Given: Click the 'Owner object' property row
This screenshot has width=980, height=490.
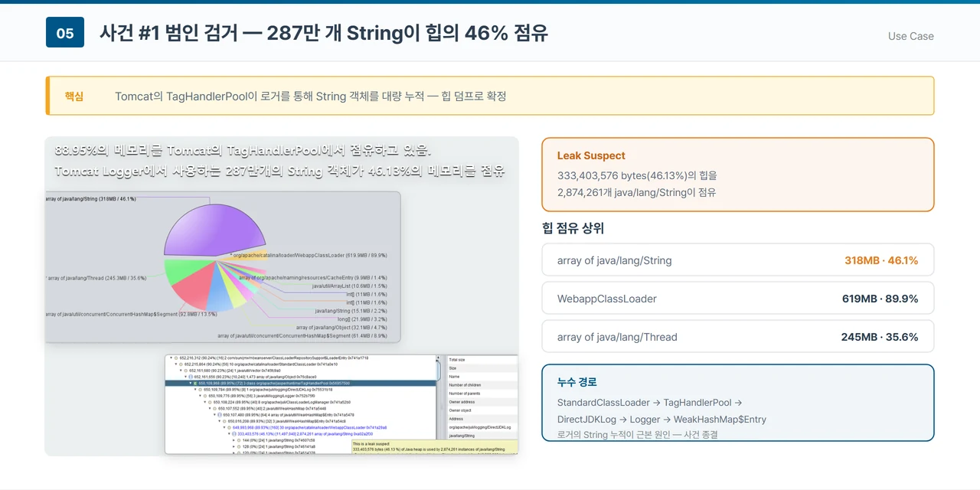Looking at the screenshot, I should click(483, 410).
